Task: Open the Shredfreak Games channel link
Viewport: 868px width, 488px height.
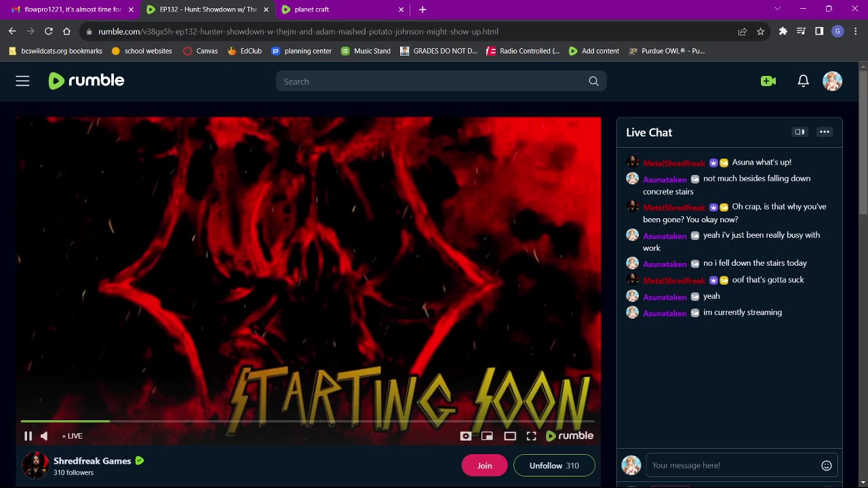Action: coord(92,461)
